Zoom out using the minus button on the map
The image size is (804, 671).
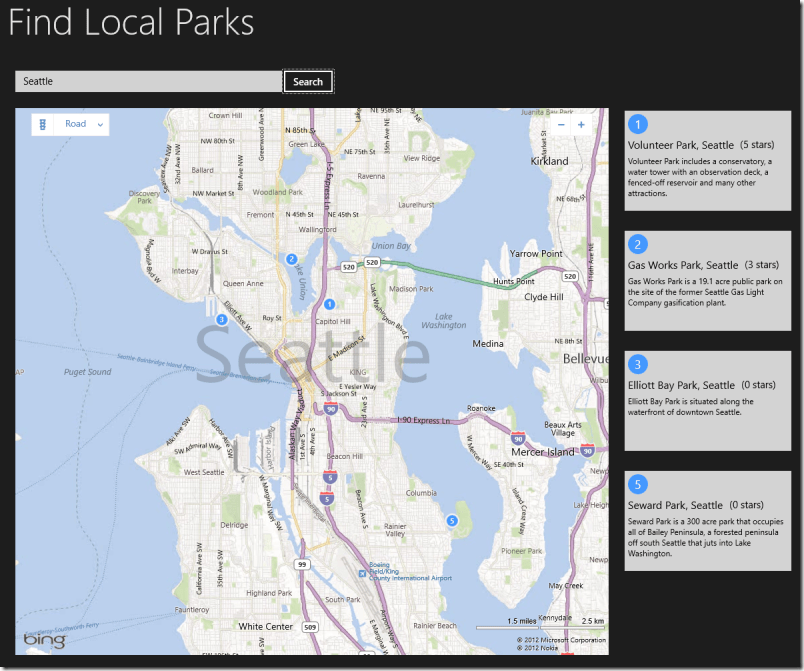pos(561,124)
